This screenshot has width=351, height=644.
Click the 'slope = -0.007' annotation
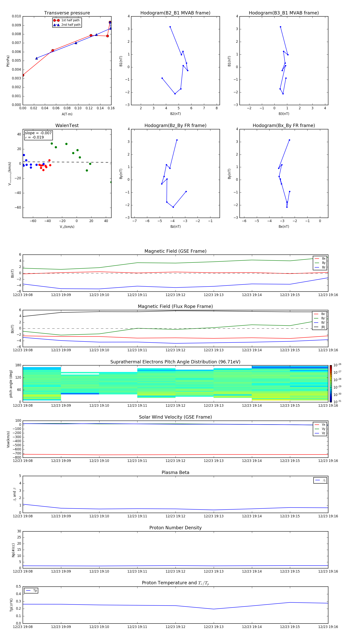click(x=38, y=133)
